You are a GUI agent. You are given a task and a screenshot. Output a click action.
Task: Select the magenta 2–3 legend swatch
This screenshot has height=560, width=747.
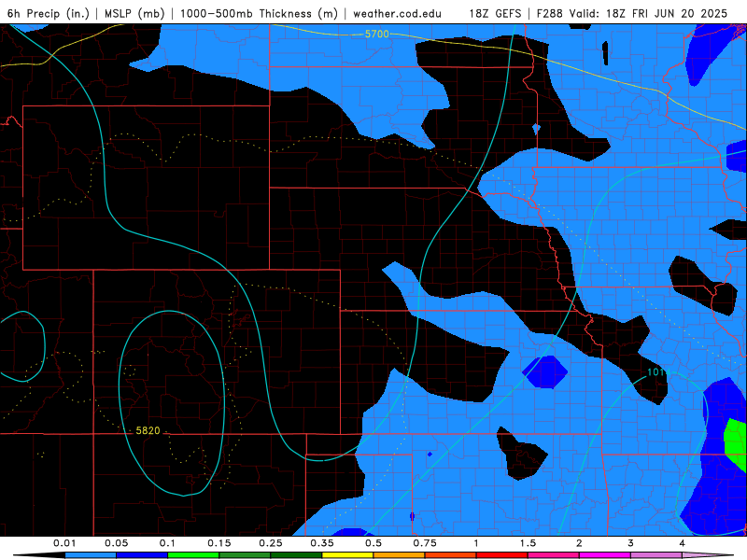click(x=605, y=555)
